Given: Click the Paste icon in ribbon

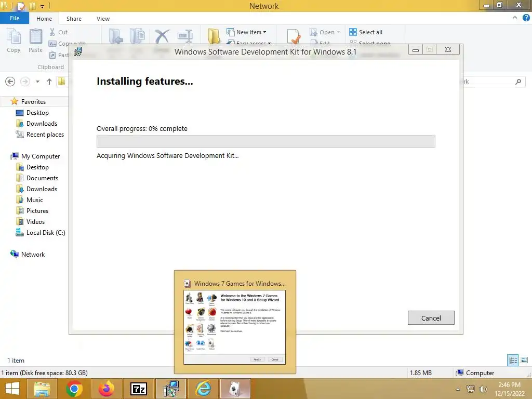Looking at the screenshot, I should (x=36, y=37).
